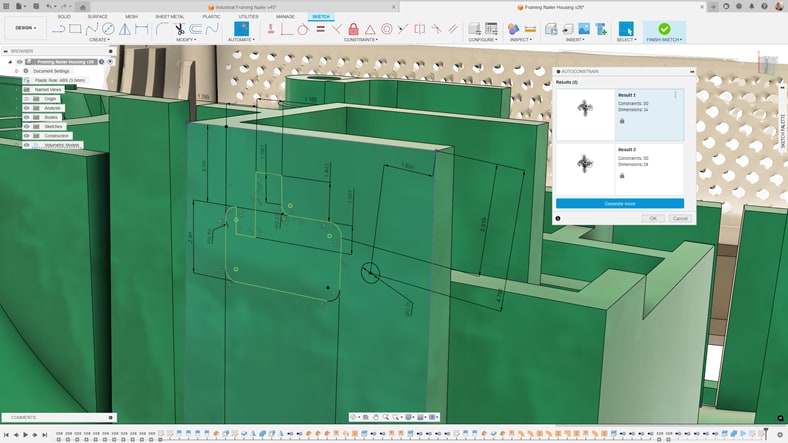Toggle visibility of Bodies folder
This screenshot has width=788, height=443.
27,117
